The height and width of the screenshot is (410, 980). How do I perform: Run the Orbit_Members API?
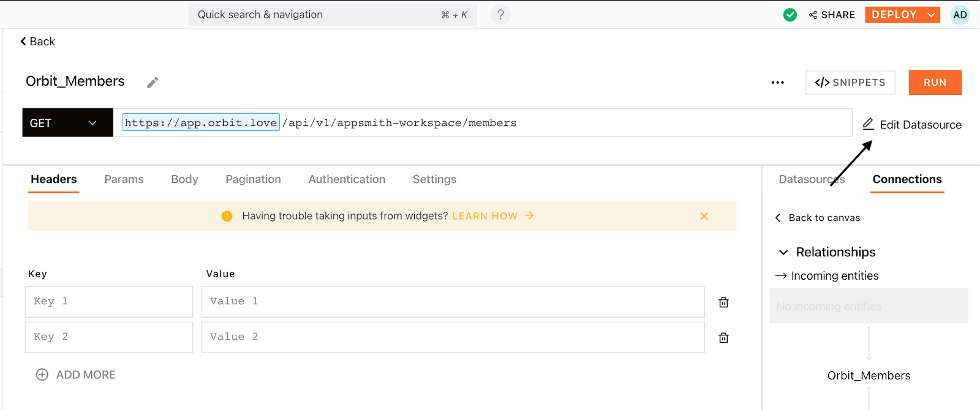[935, 83]
